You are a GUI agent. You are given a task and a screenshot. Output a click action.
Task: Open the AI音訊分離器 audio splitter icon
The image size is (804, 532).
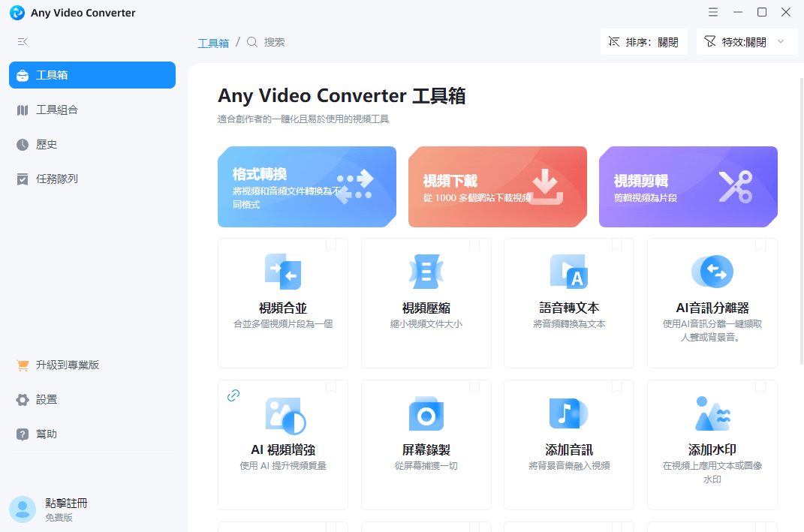pyautogui.click(x=712, y=272)
